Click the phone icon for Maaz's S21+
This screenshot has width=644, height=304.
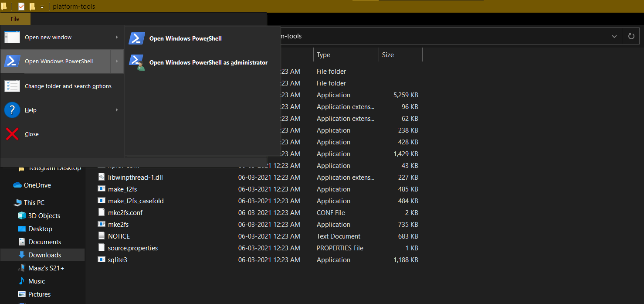point(21,268)
